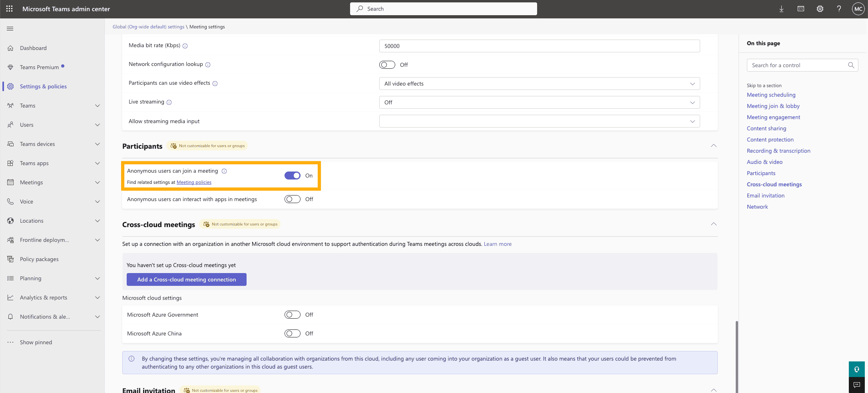Expand the Users nav group
The height and width of the screenshot is (393, 868).
[x=97, y=125]
